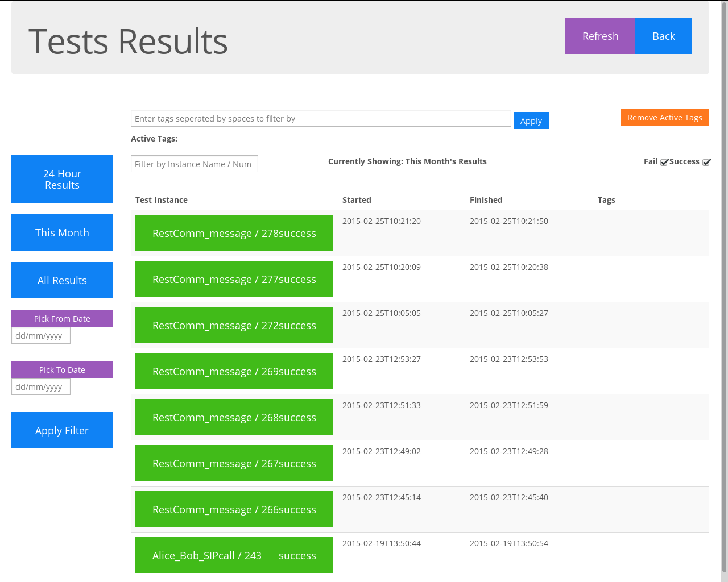Focus the tags filter input field
This screenshot has height=582, width=728.
pyautogui.click(x=321, y=118)
